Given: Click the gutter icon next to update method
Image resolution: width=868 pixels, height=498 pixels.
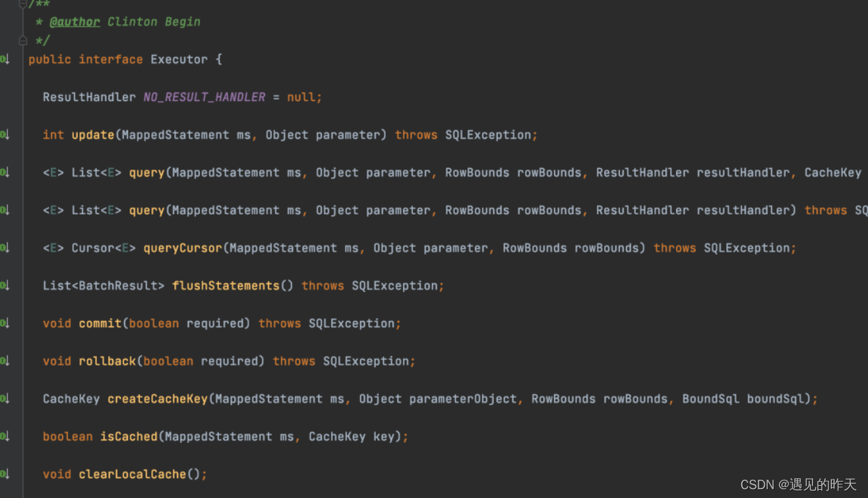Looking at the screenshot, I should coord(5,135).
